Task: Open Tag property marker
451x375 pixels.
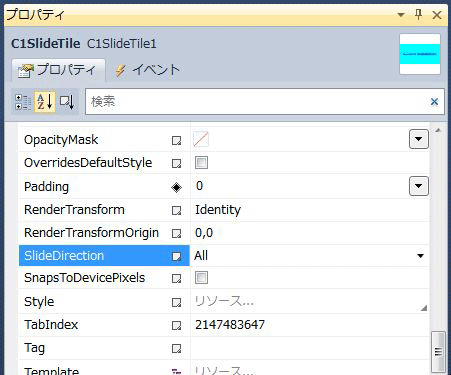Action: (x=176, y=349)
